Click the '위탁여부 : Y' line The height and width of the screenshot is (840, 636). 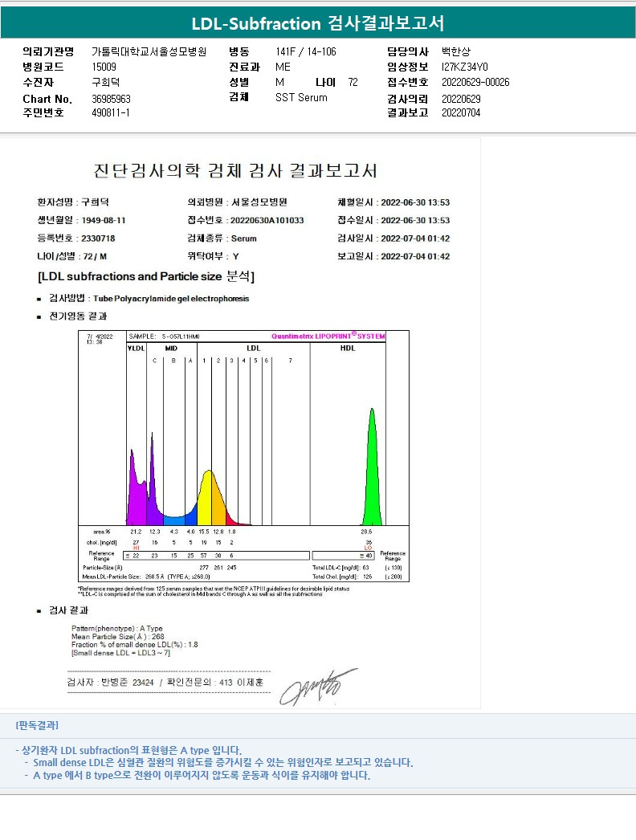pos(214,257)
